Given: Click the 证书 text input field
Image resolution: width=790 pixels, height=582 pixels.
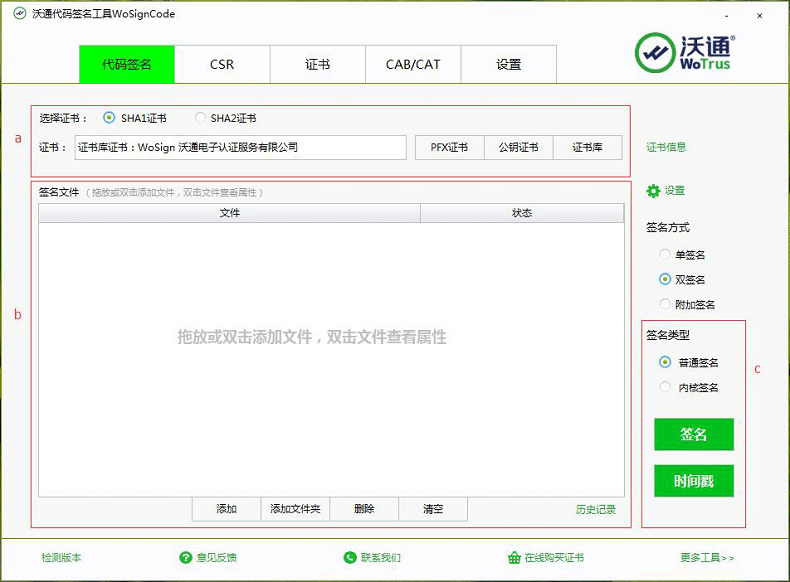Looking at the screenshot, I should [x=240, y=147].
